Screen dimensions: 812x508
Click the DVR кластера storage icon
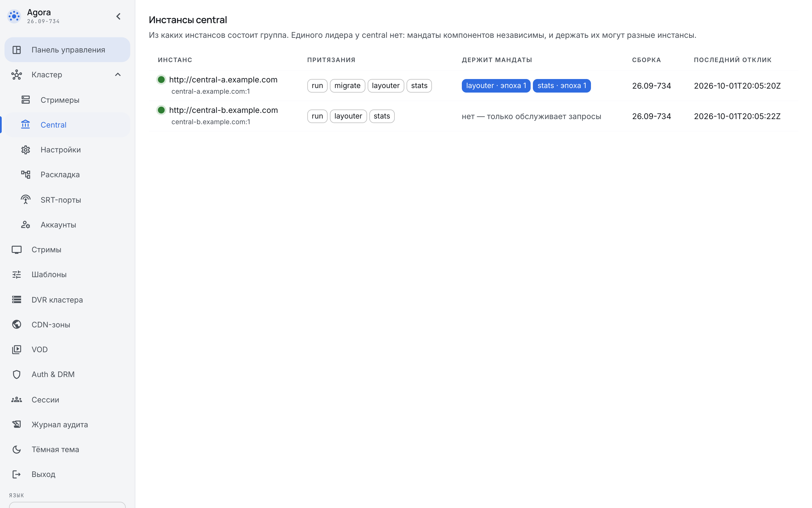(16, 299)
